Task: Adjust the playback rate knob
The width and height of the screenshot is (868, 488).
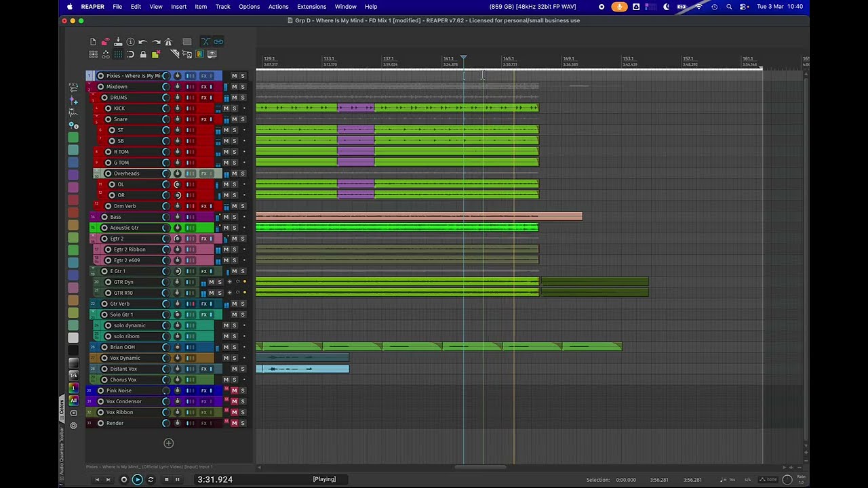Action: tap(787, 479)
